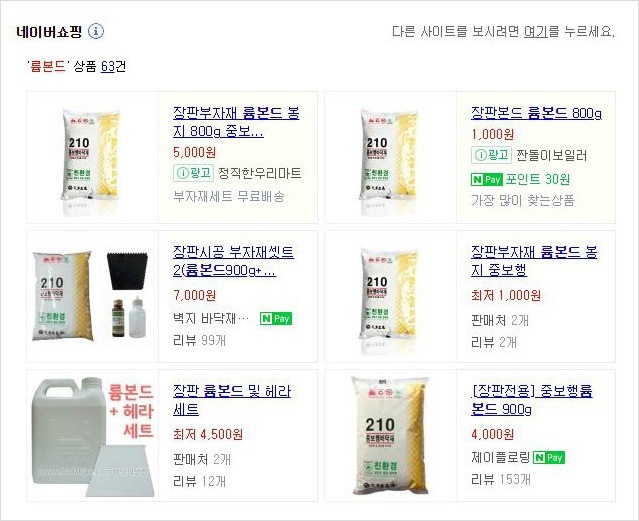Click the N Pay badge beside 포인트 30원
639x521 pixels.
point(487,179)
